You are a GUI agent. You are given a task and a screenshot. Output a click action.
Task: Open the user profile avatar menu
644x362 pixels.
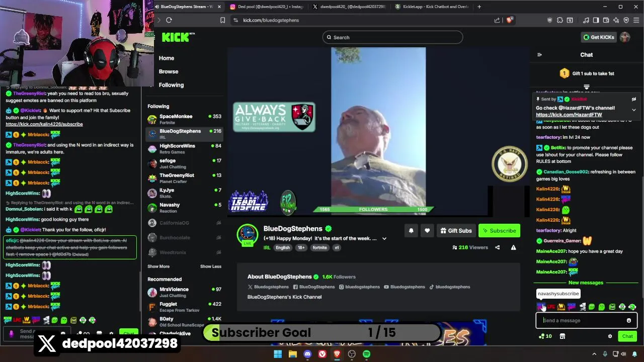click(625, 37)
